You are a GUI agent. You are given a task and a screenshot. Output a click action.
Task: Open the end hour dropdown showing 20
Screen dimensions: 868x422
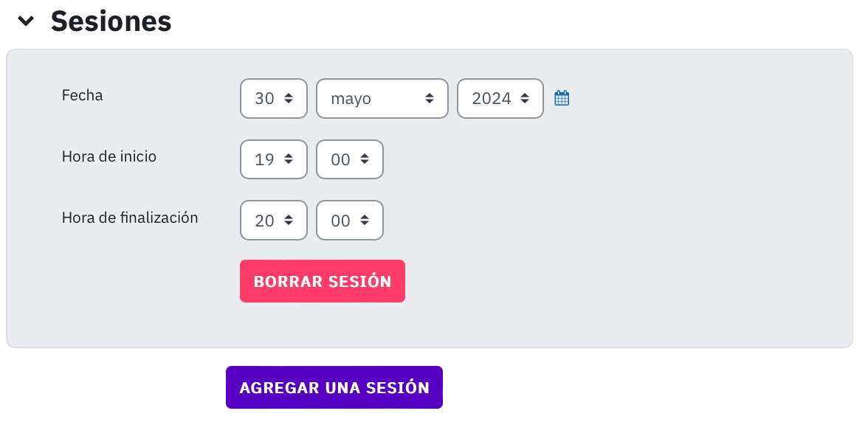273,220
